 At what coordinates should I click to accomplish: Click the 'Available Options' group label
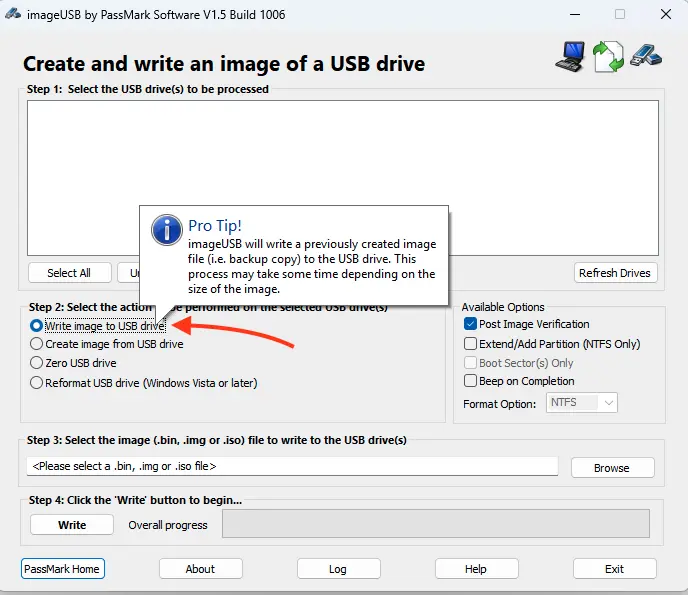pos(503,307)
